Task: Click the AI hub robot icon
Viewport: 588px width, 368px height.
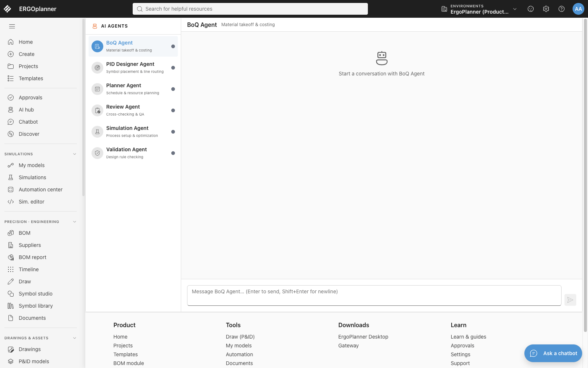Action: click(x=11, y=110)
